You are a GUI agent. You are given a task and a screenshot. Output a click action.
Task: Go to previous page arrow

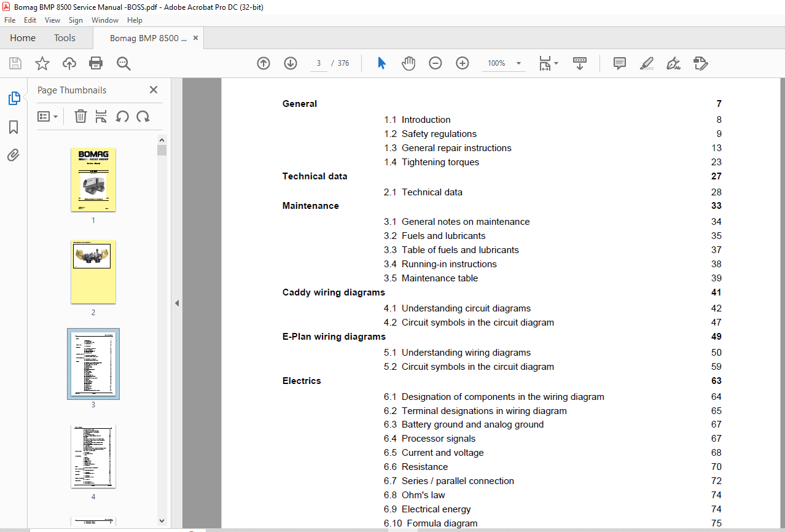coord(264,63)
